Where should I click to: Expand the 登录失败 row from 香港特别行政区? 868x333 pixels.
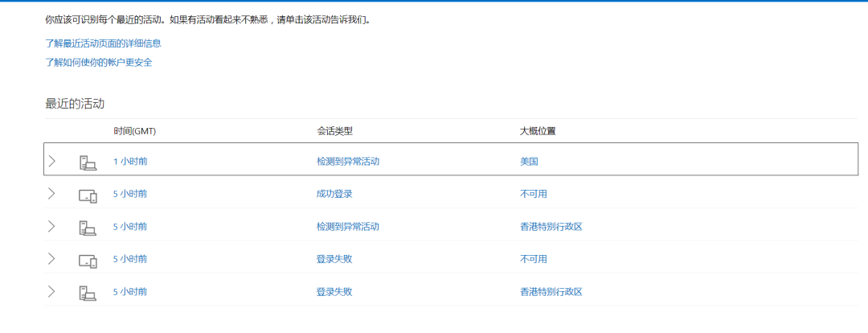[x=52, y=292]
